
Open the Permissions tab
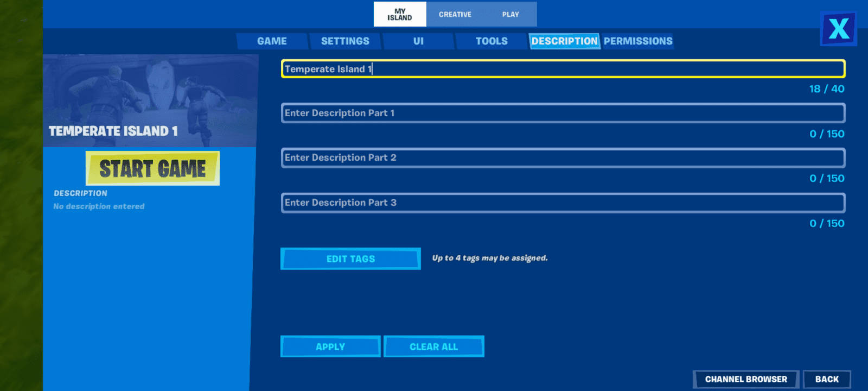coord(638,41)
